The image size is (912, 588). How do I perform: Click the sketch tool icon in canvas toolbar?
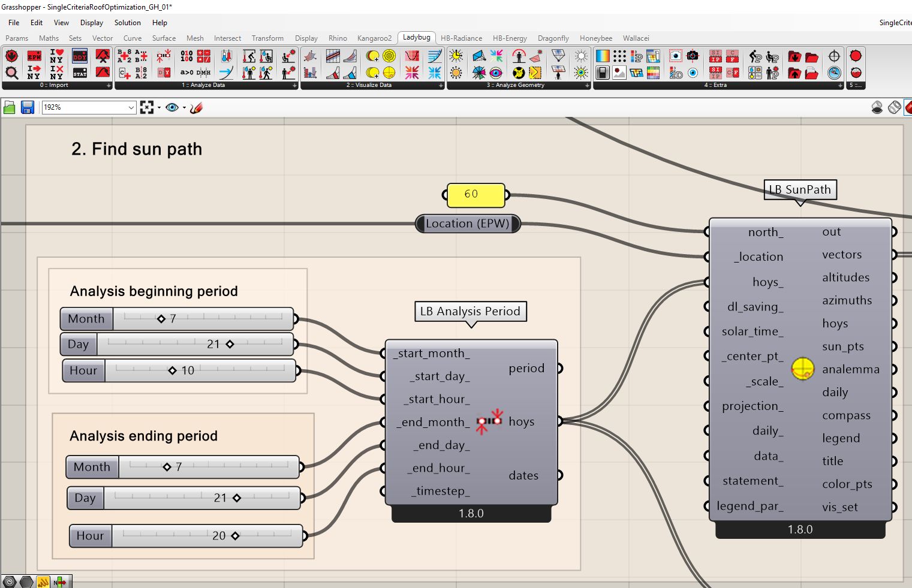[196, 108]
